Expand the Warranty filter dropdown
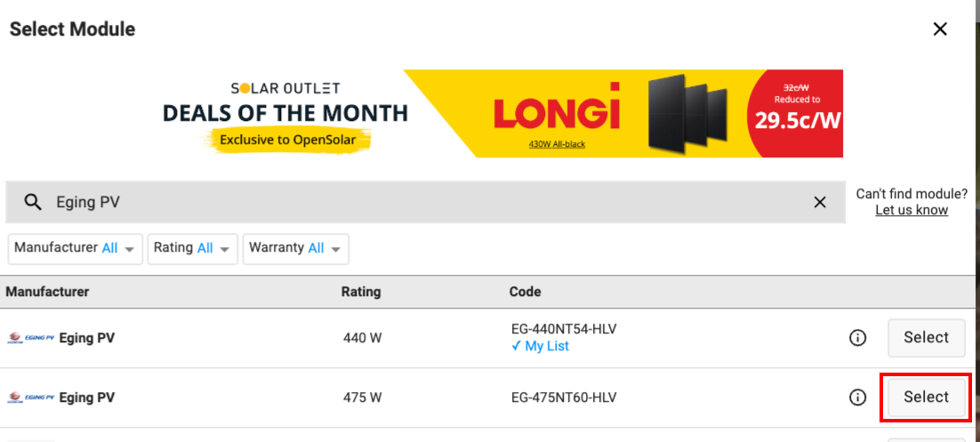This screenshot has width=980, height=442. click(295, 248)
